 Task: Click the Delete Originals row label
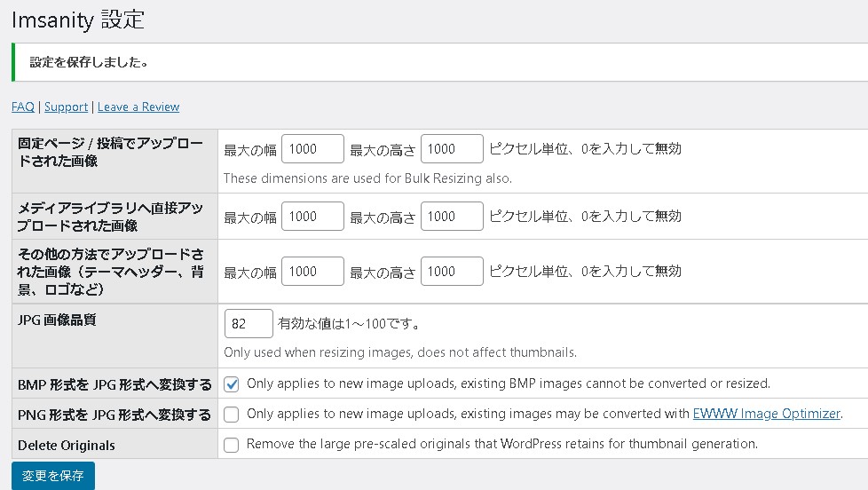pyautogui.click(x=67, y=445)
